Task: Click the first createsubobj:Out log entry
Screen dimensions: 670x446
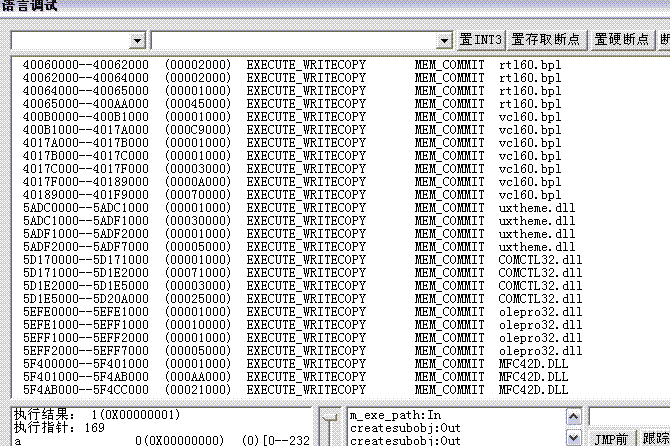Action: tap(405, 428)
